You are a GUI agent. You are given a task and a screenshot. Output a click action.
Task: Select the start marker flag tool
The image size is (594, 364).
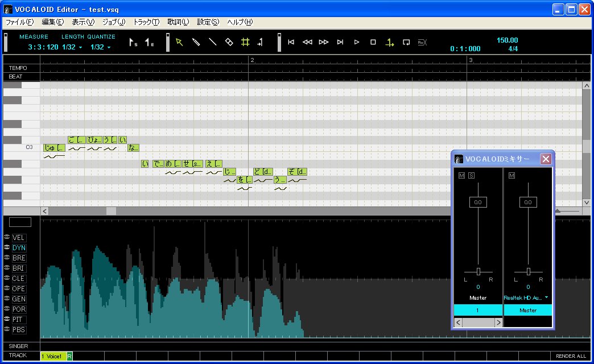coord(133,43)
